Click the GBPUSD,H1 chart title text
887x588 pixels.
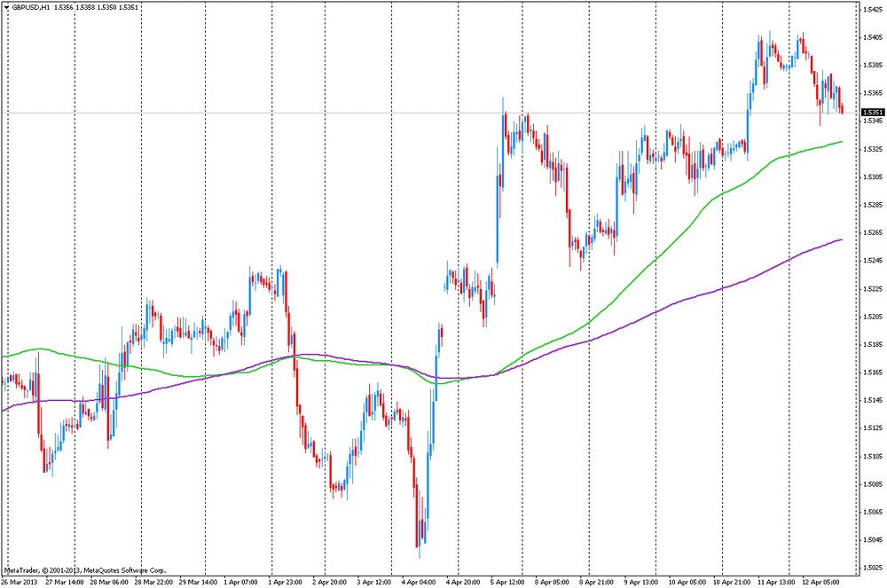point(32,7)
